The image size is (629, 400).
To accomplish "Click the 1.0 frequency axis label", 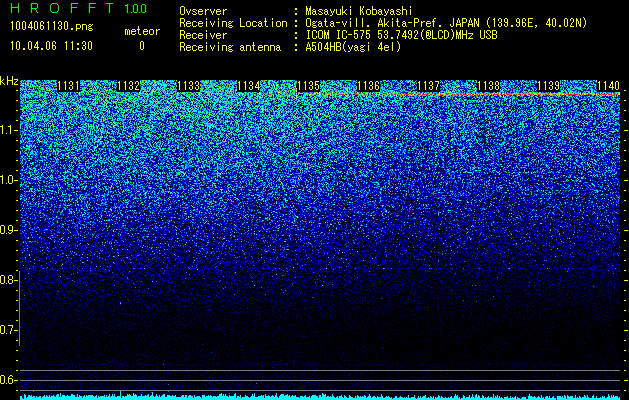I will 8,180.
